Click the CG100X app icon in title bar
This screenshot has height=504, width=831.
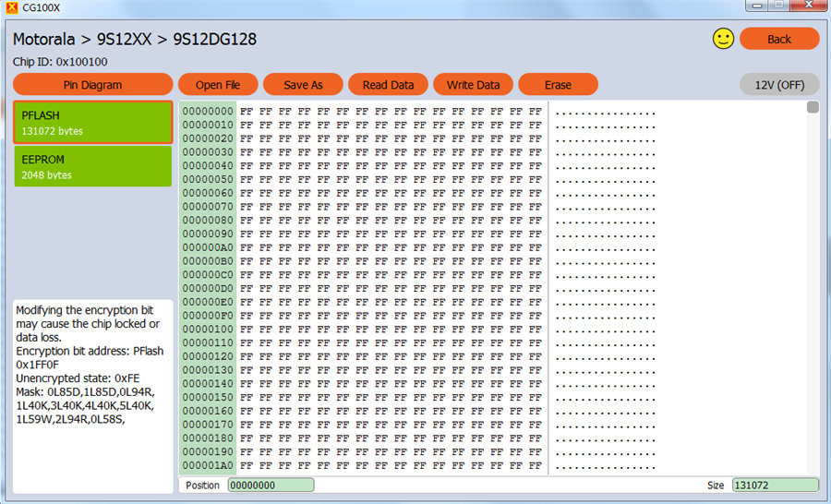coord(12,7)
